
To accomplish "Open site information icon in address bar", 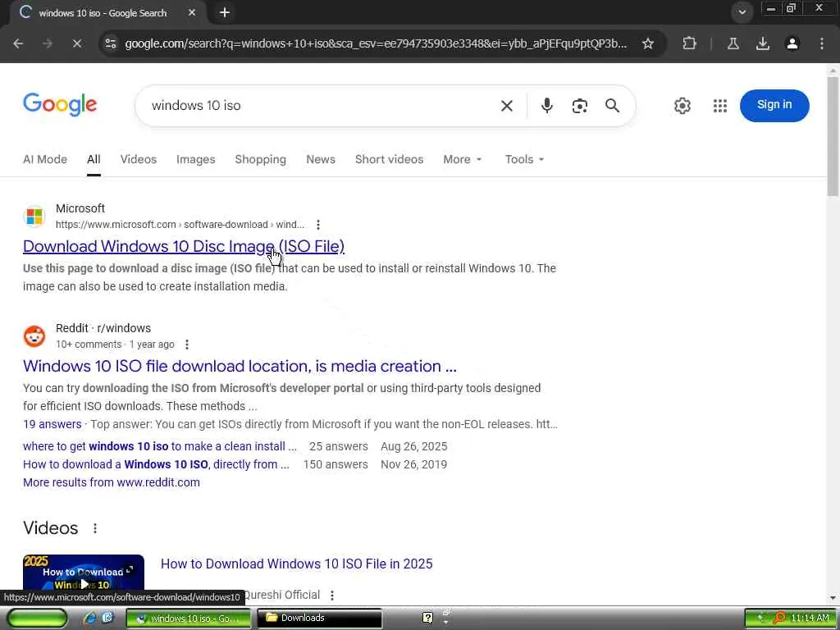I will tap(111, 43).
